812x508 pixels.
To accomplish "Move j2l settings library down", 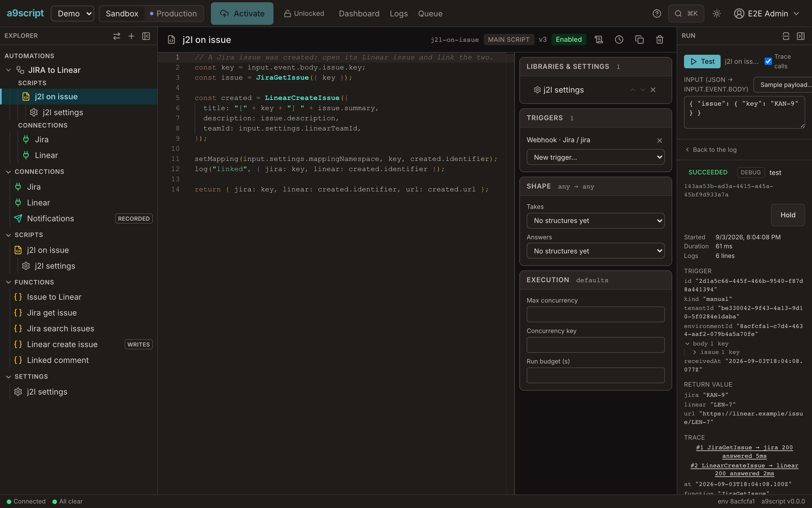I will click(643, 90).
